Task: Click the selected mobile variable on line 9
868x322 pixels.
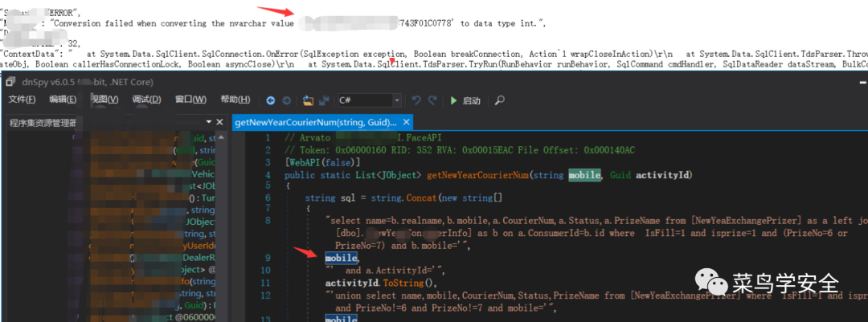Action: 341,258
